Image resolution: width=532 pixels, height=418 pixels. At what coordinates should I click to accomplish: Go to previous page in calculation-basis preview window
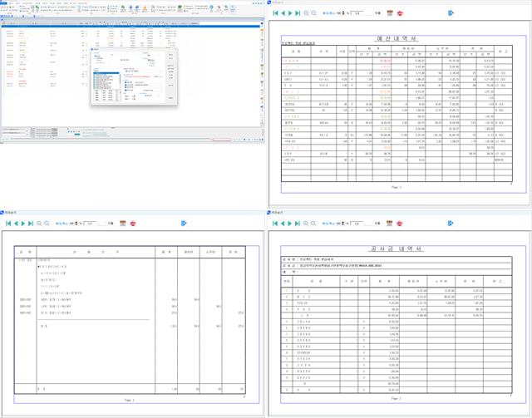pos(16,224)
